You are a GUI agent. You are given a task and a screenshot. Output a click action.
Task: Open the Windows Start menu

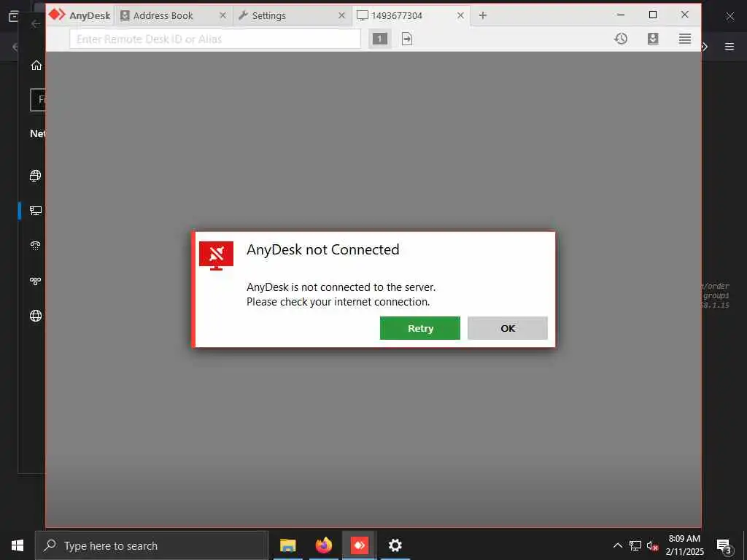[18, 545]
